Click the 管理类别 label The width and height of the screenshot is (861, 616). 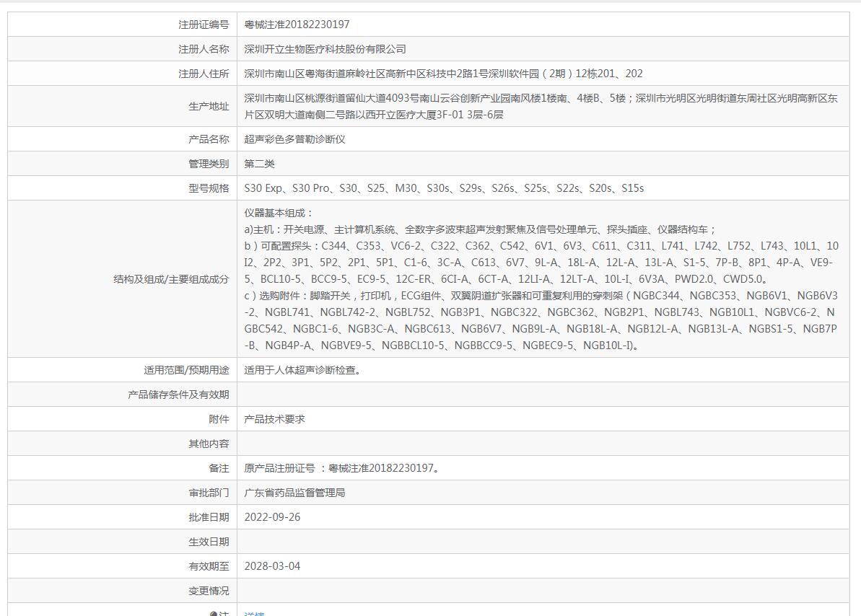(209, 164)
